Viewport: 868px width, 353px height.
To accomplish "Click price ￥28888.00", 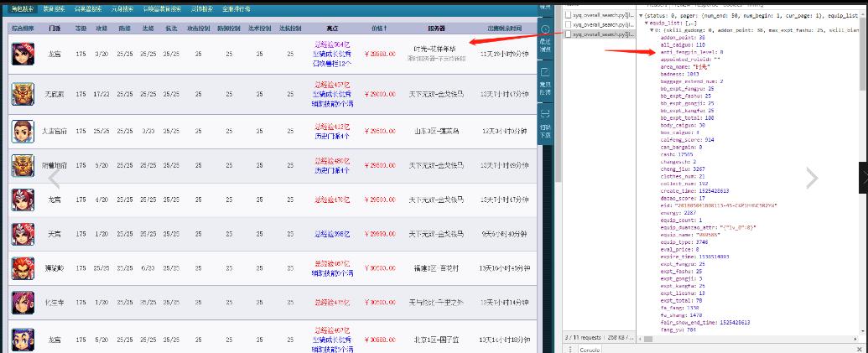I will [x=380, y=55].
